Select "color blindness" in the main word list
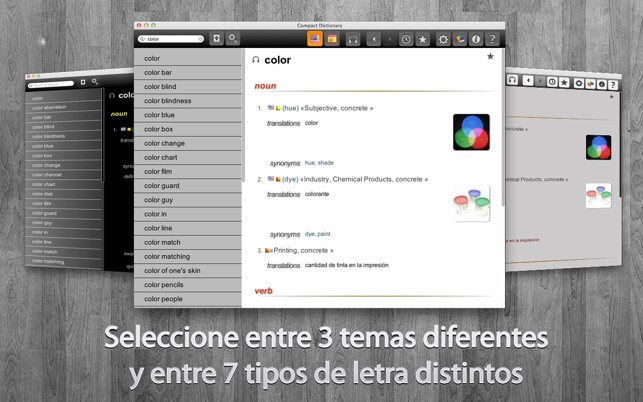The image size is (643, 402). pyautogui.click(x=188, y=101)
